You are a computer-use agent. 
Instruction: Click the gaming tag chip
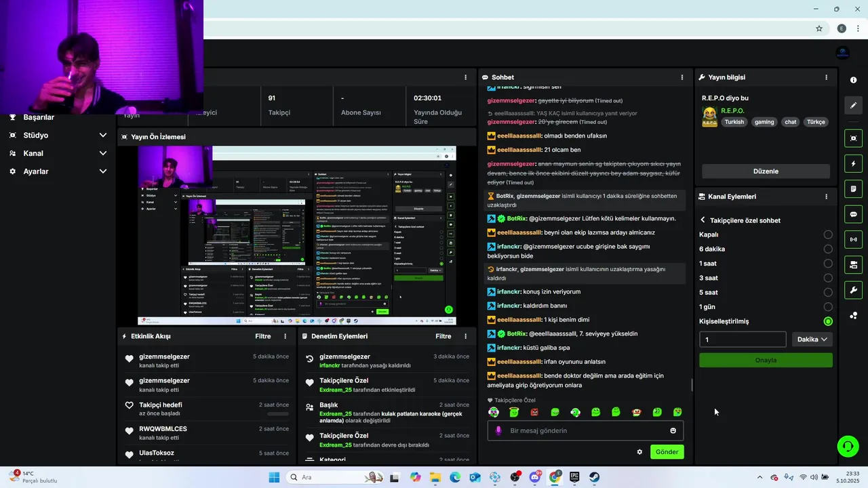pos(764,122)
